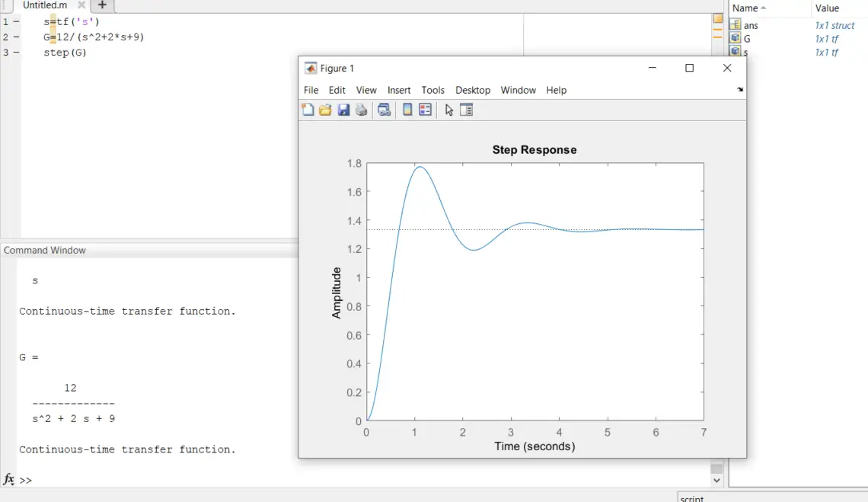868x502 pixels.
Task: Click the Open File folder icon
Action: tap(325, 110)
